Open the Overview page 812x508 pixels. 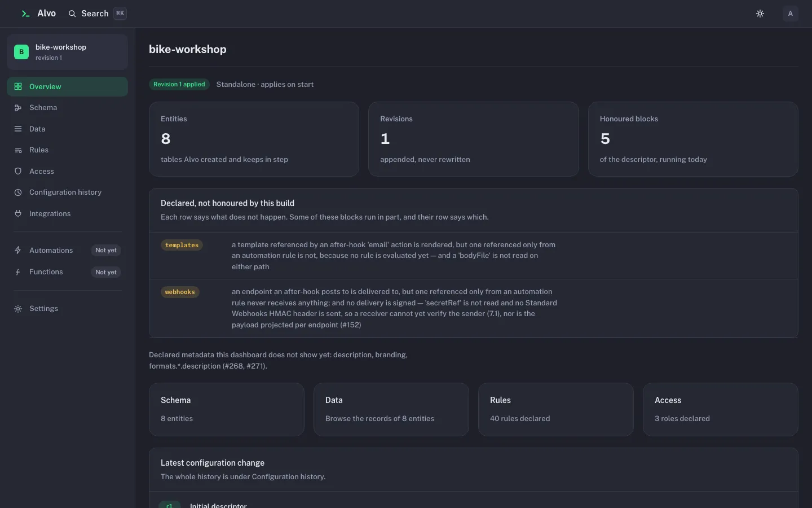coord(67,86)
